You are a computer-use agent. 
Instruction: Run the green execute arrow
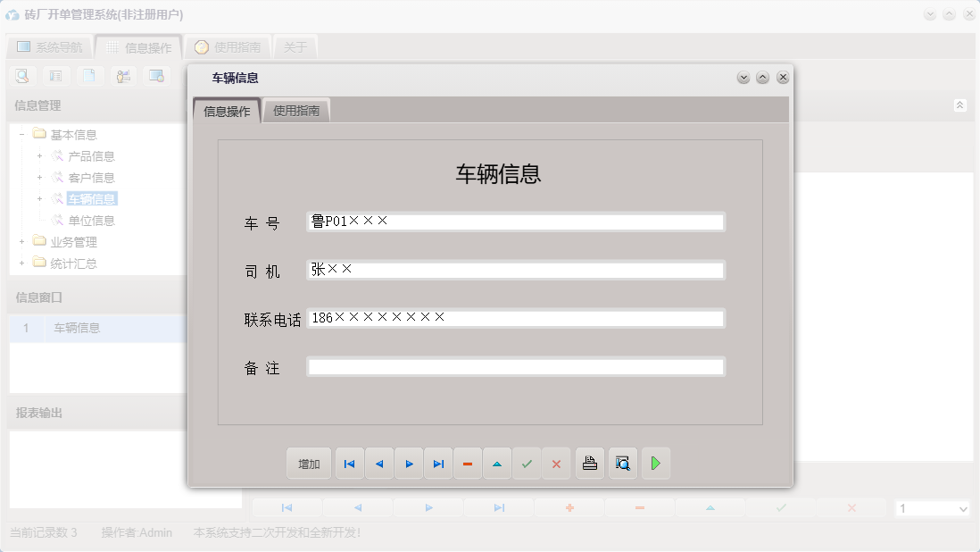coord(656,464)
